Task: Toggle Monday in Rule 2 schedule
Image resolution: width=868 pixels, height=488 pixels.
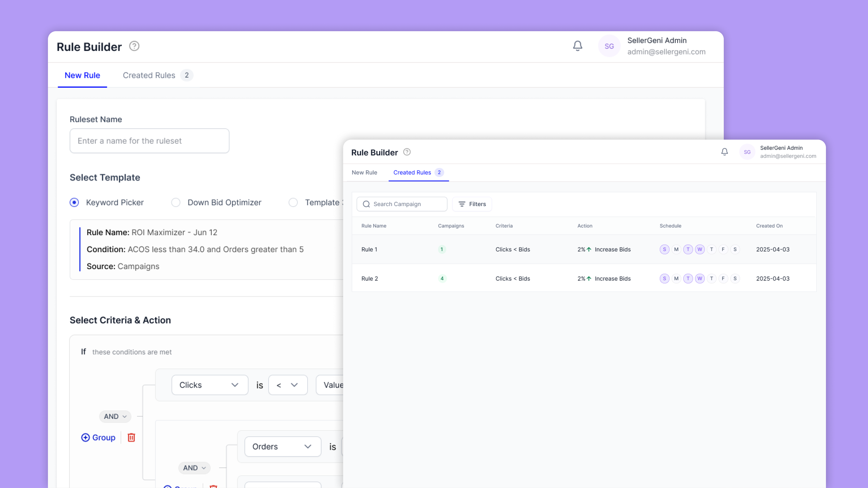Action: click(676, 279)
